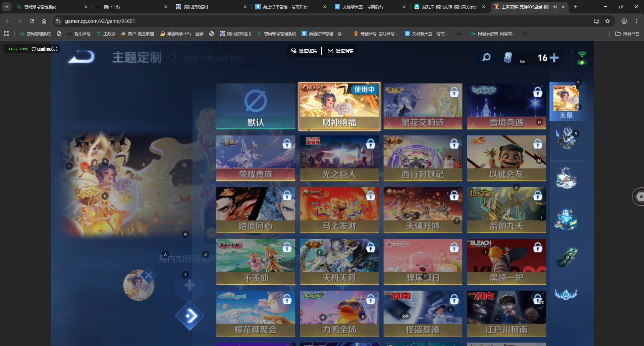Click the round plus button near key S

coord(190,285)
